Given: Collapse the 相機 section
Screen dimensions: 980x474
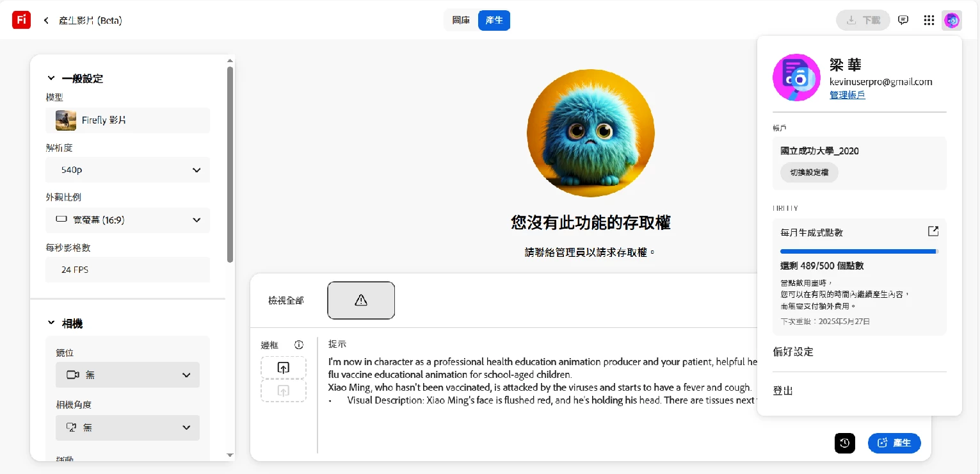Looking at the screenshot, I should tap(51, 323).
